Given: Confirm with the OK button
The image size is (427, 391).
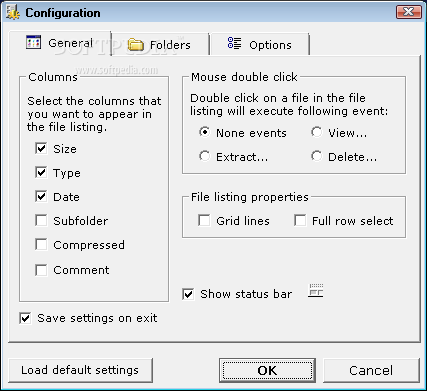Looking at the screenshot, I should click(267, 370).
